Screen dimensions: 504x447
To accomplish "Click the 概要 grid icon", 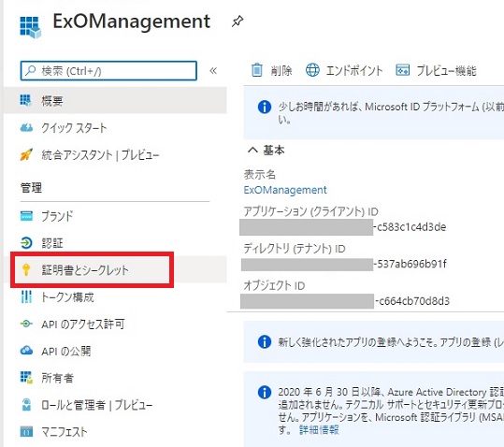I will pos(26,100).
